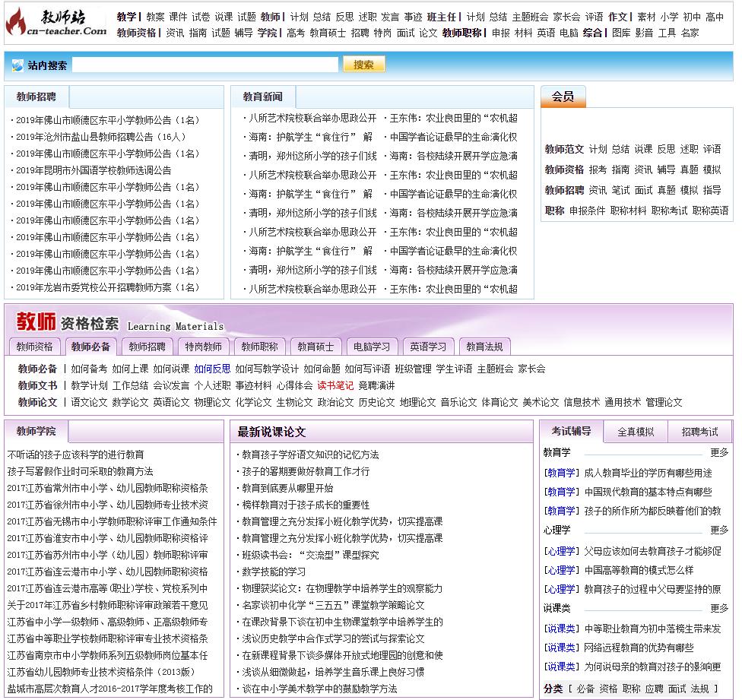Switch to the 教师必备 tab

tap(90, 347)
